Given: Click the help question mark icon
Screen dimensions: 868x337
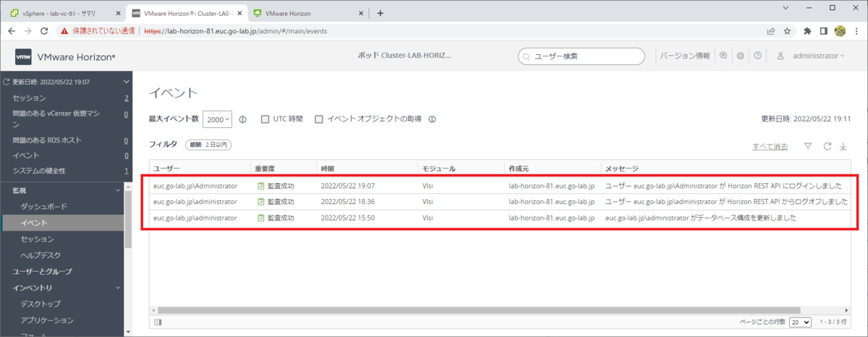Looking at the screenshot, I should point(757,56).
